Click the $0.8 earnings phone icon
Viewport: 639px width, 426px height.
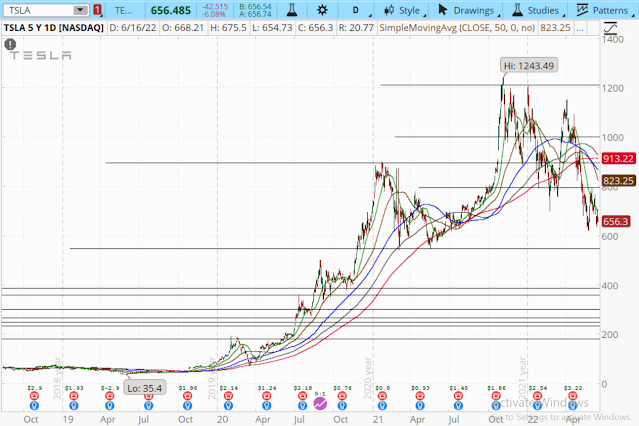382,396
